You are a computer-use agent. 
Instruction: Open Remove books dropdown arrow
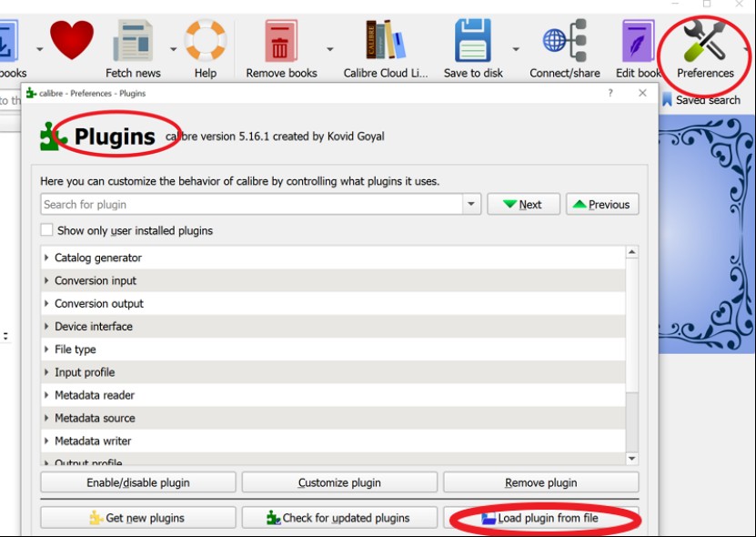[x=330, y=49]
